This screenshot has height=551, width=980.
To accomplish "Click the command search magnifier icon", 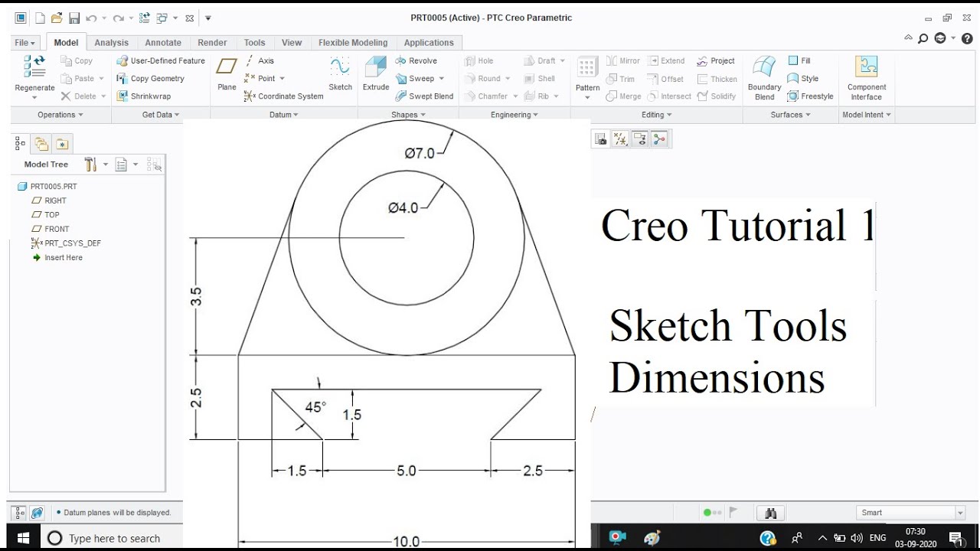I will tap(923, 38).
